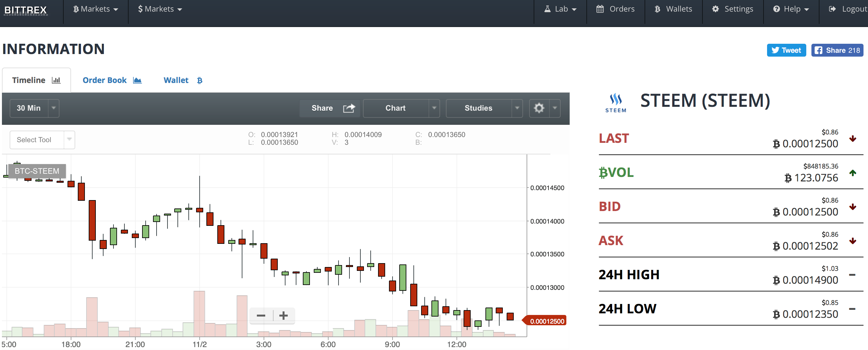Open the Lab menu

560,9
